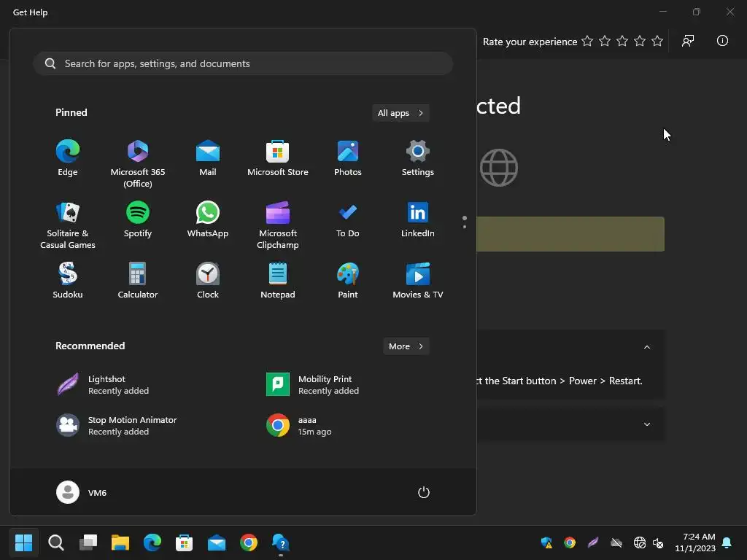Collapse the expanded Restart instructions section
Screen dimensions: 747x560
click(646, 347)
